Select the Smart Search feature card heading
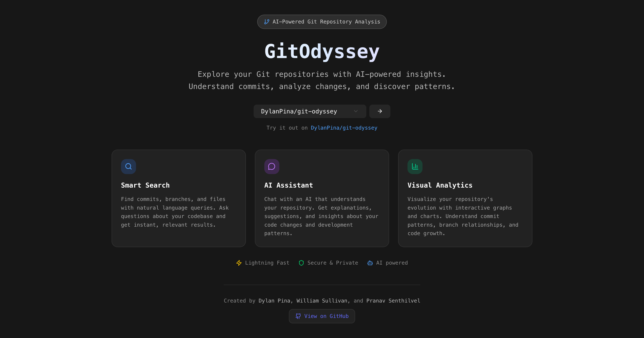 145,185
